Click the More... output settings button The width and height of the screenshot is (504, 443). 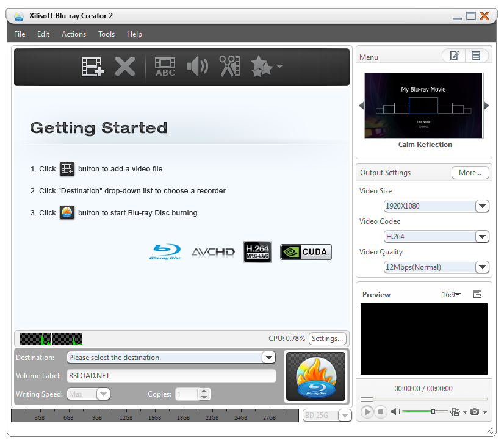470,173
